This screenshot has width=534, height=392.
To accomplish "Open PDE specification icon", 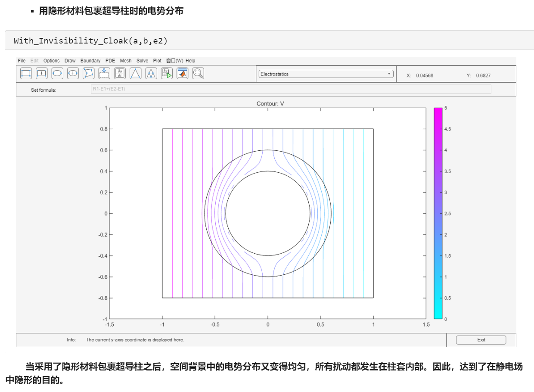I will 120,73.
